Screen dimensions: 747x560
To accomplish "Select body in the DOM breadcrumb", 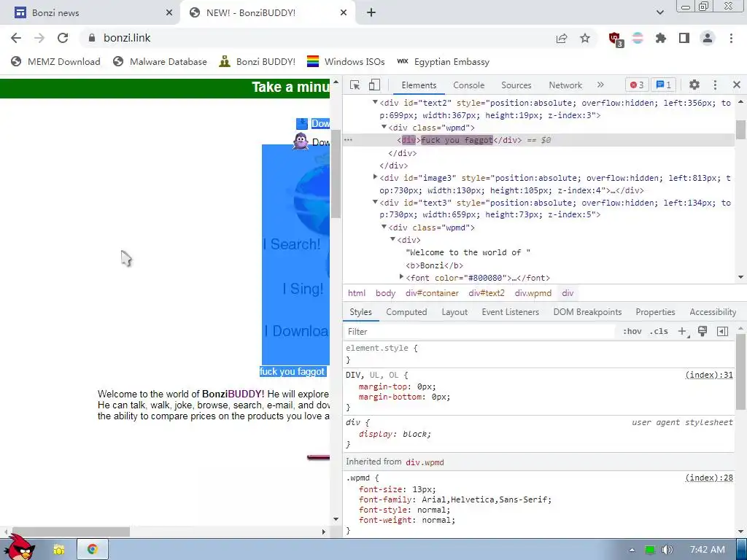I will (x=385, y=293).
